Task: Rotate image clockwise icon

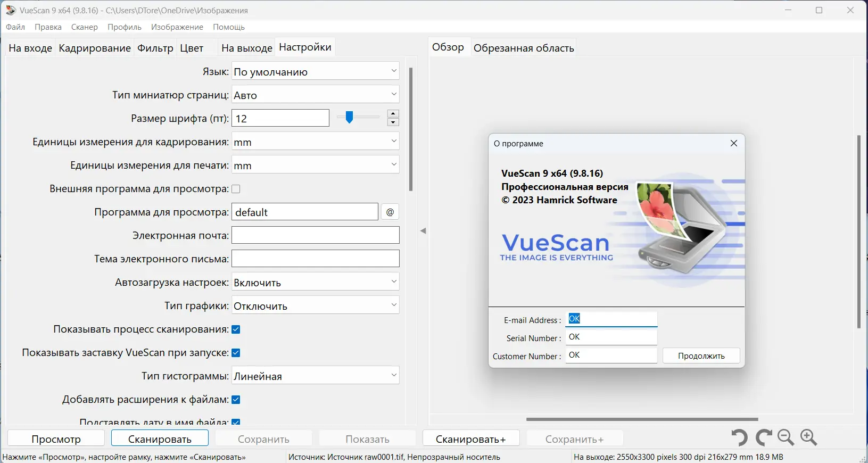Action: tap(763, 437)
